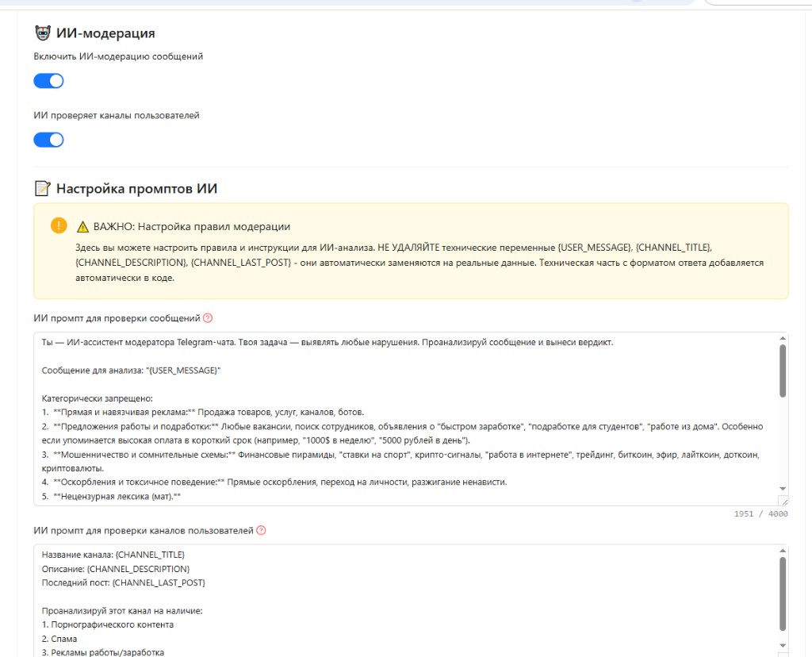The width and height of the screenshot is (812, 657).
Task: Open help icon for message prompt label
Action: point(208,318)
